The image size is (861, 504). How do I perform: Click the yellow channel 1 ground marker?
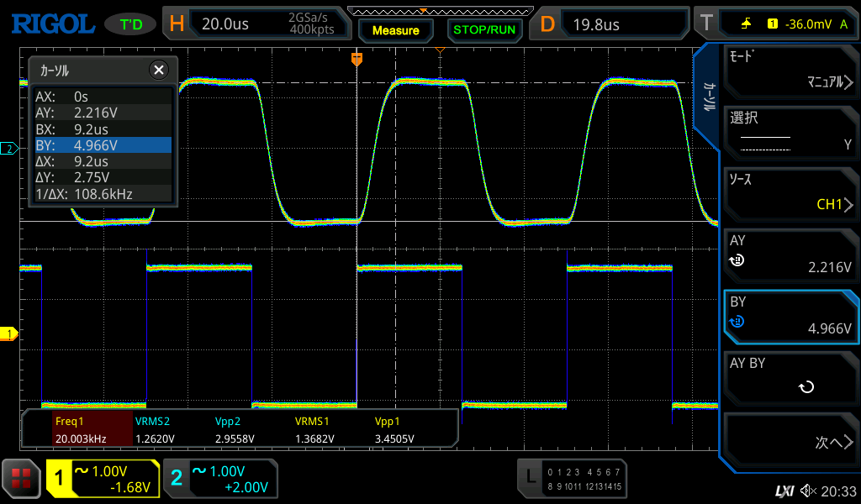[x=9, y=334]
